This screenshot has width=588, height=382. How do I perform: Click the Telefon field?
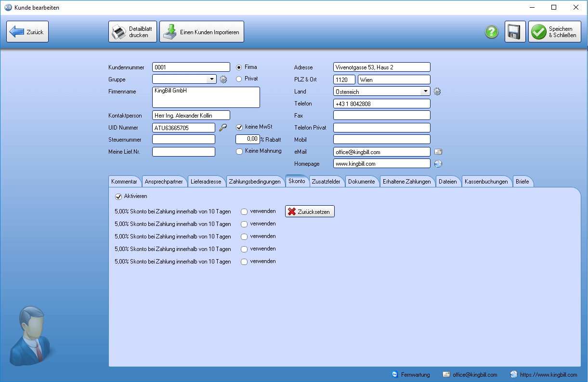381,104
